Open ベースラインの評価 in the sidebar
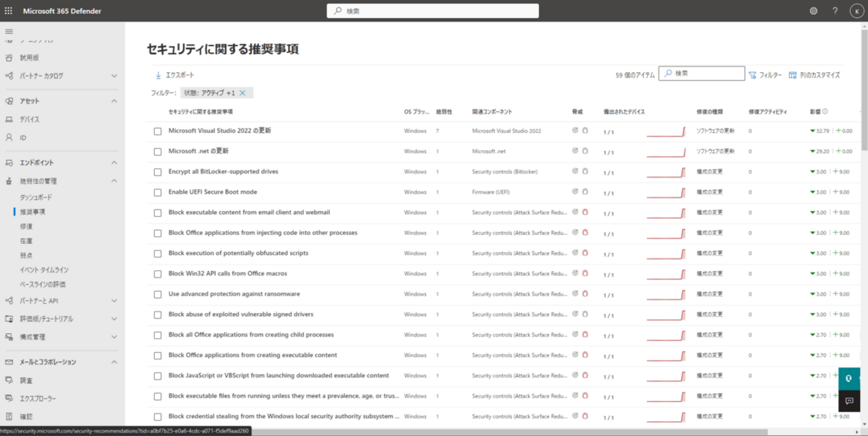 [x=43, y=284]
